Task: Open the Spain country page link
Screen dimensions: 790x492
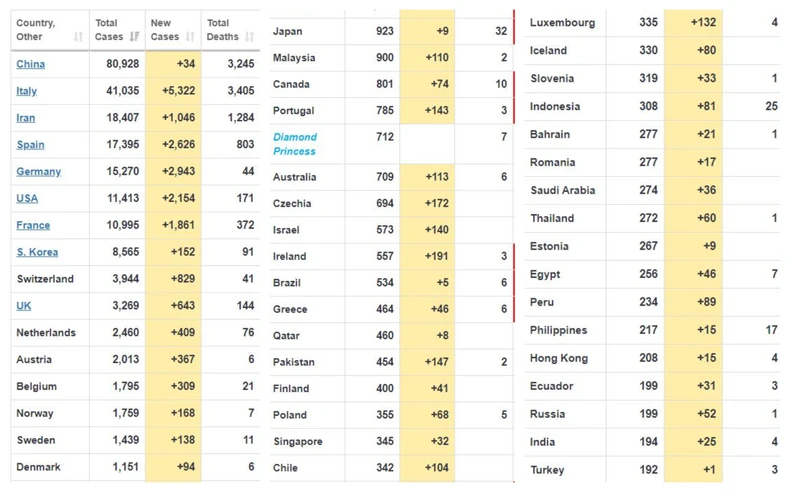Action: (x=30, y=145)
